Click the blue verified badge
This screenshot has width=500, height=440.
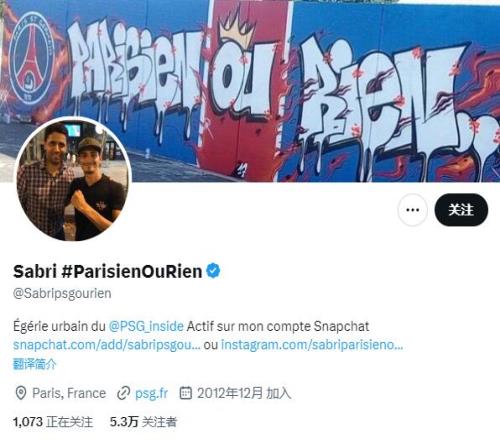click(213, 271)
